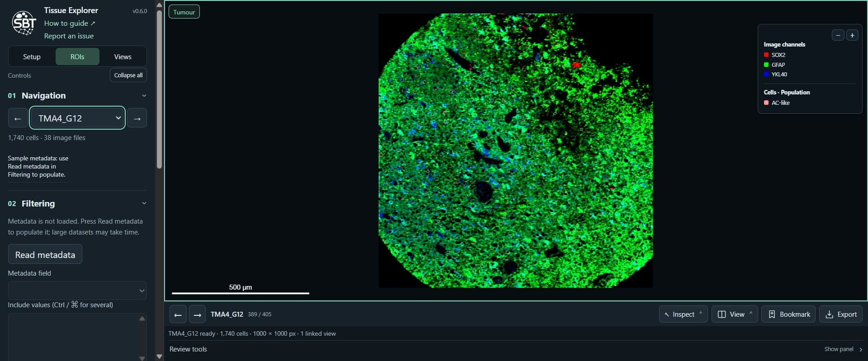Click the plus button in legend panel

(852, 35)
